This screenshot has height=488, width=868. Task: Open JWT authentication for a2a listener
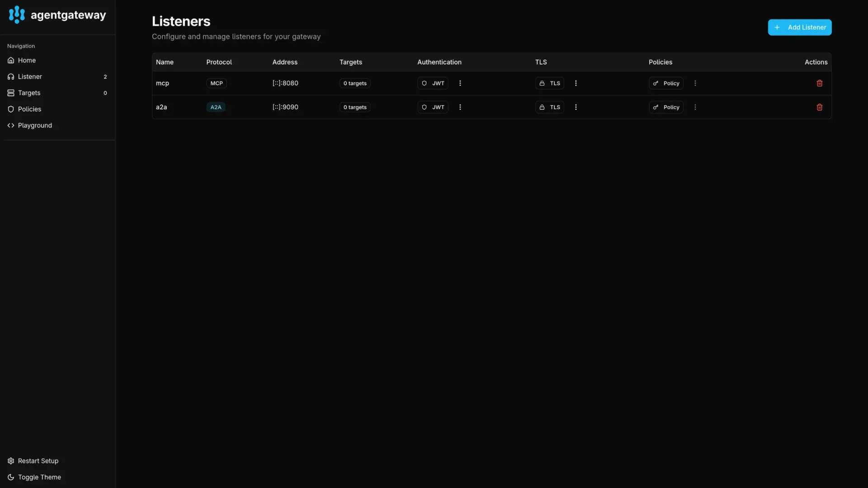tap(433, 107)
